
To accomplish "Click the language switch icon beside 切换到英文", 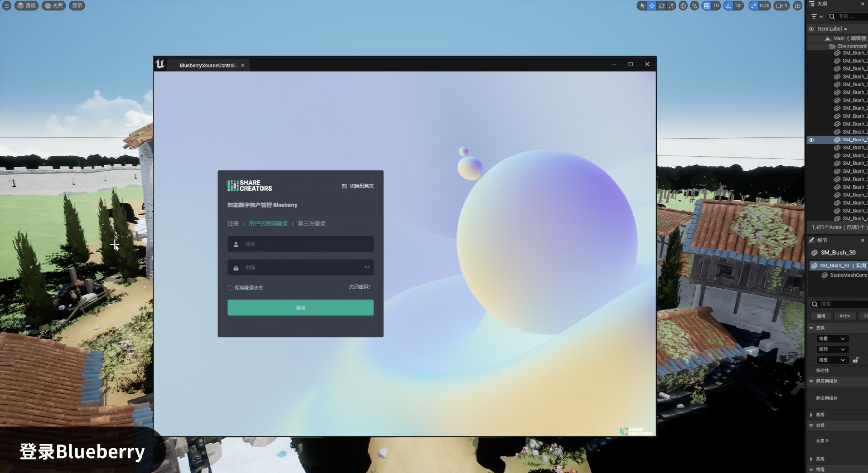I will [344, 186].
